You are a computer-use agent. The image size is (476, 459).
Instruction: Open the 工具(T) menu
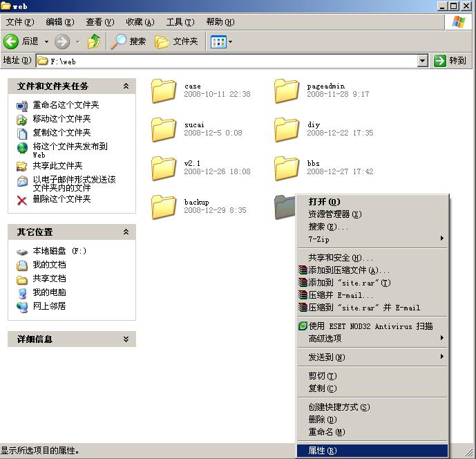click(180, 22)
